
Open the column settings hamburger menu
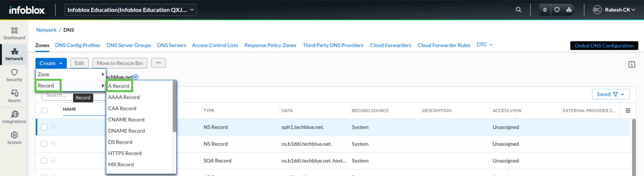[628, 110]
